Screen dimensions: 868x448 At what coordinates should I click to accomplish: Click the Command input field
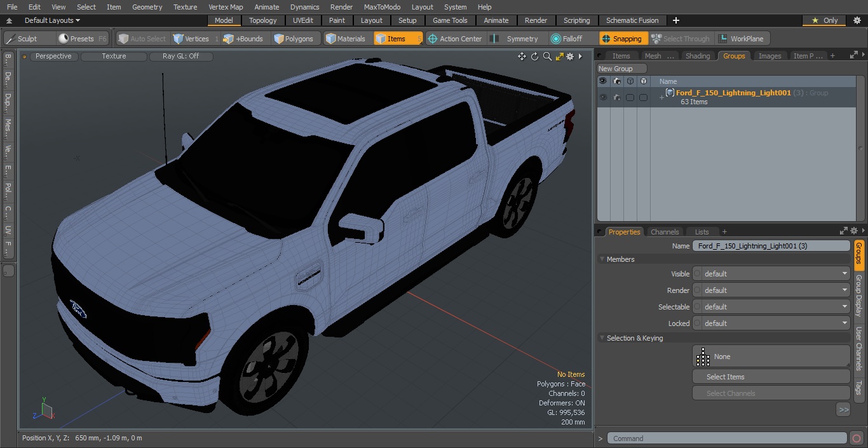pos(727,438)
